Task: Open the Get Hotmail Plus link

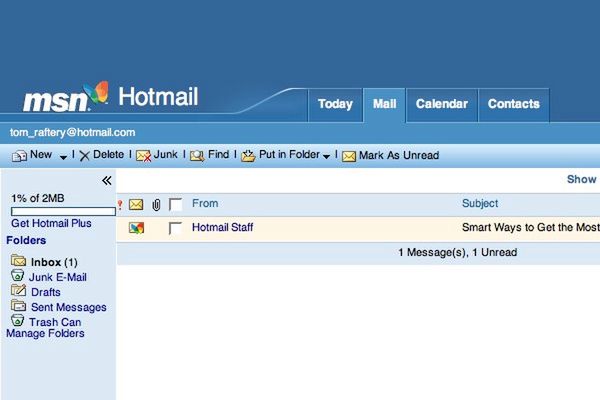Action: [51, 223]
